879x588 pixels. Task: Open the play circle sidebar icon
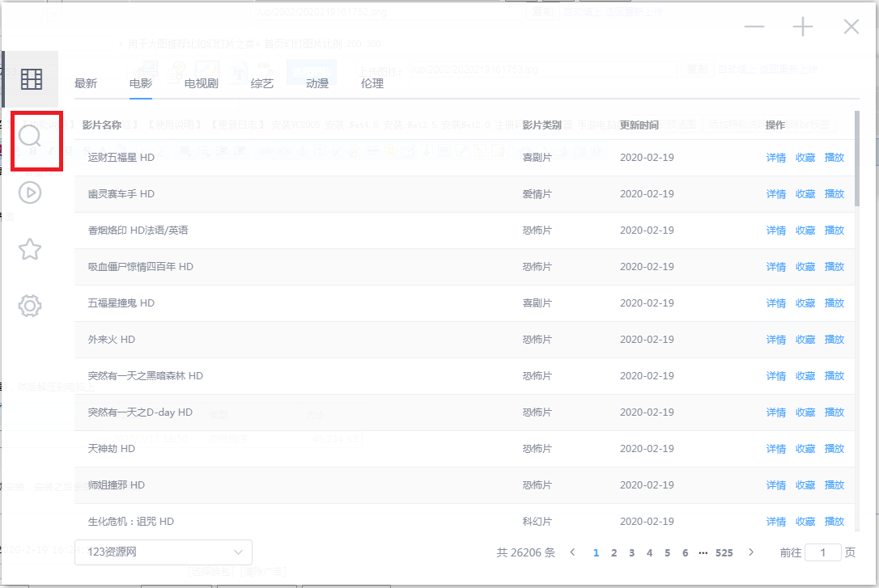tap(30, 192)
